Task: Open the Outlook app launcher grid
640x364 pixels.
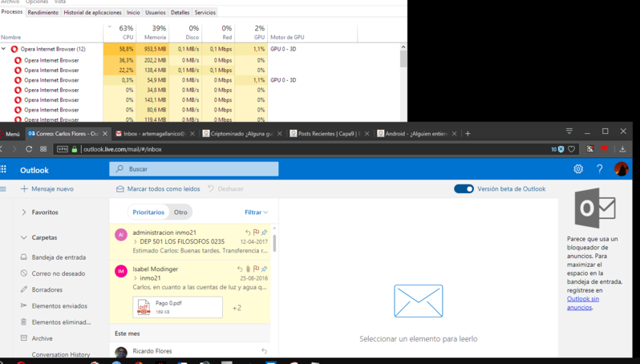Action: [x=3, y=169]
